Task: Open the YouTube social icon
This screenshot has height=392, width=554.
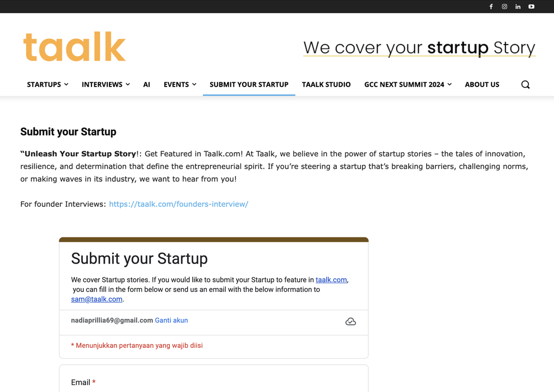Action: [531, 7]
